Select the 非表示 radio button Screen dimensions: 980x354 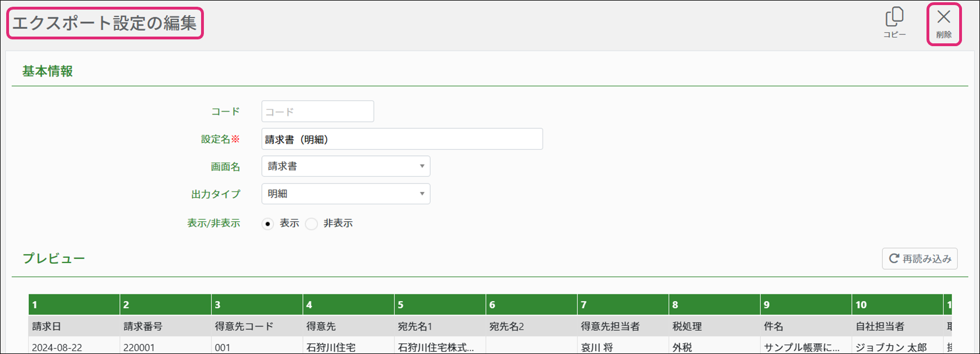click(311, 224)
